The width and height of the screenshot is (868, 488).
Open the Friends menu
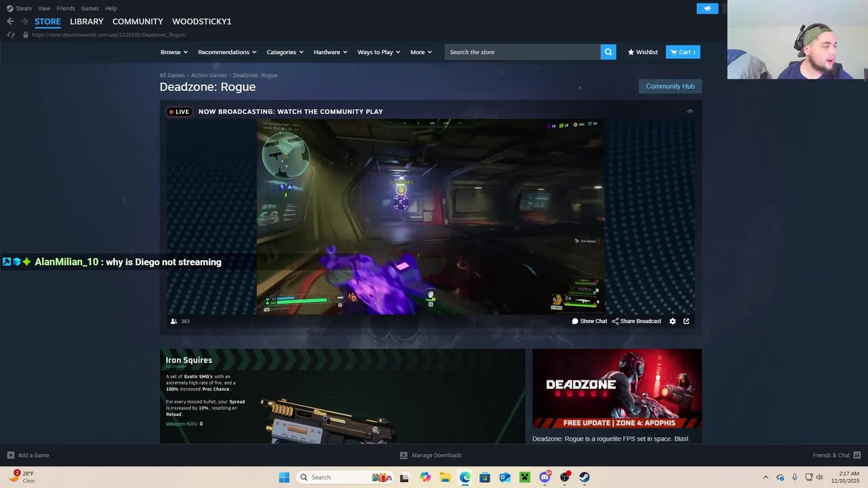pyautogui.click(x=66, y=8)
